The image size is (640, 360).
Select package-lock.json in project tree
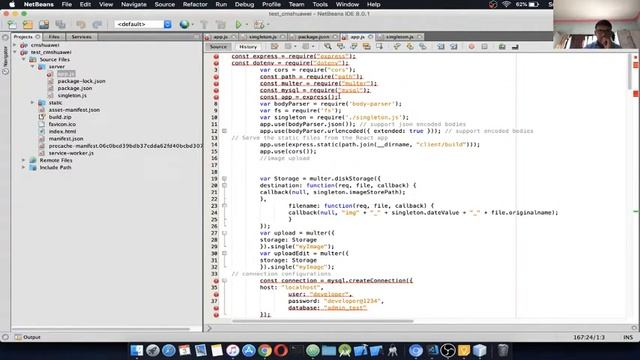pyautogui.click(x=81, y=81)
